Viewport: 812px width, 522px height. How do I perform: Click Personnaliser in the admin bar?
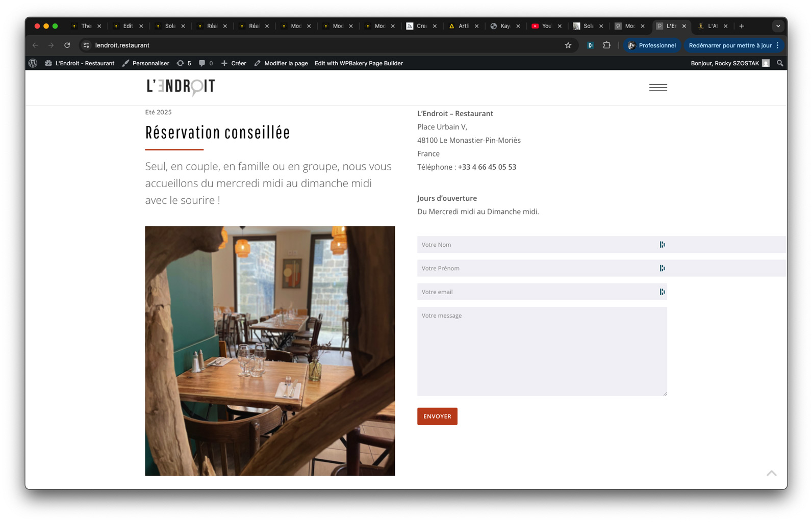coord(146,63)
